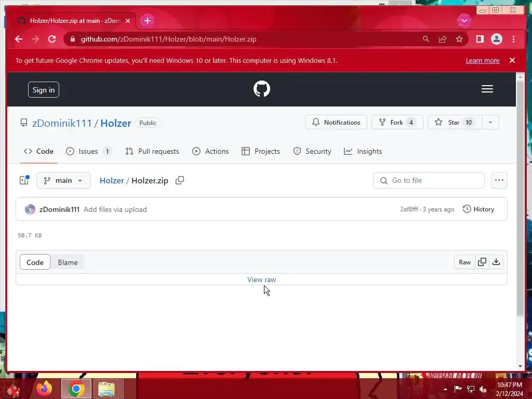532x399 pixels.
Task: Share this page using address bar share icon
Action: click(x=443, y=39)
